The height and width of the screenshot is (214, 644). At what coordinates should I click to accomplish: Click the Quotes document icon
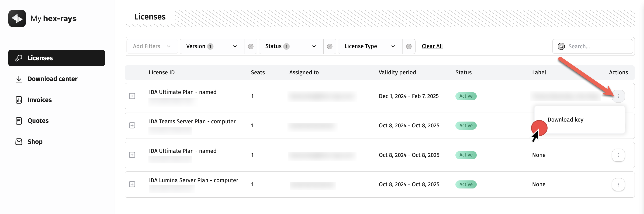[x=19, y=121]
